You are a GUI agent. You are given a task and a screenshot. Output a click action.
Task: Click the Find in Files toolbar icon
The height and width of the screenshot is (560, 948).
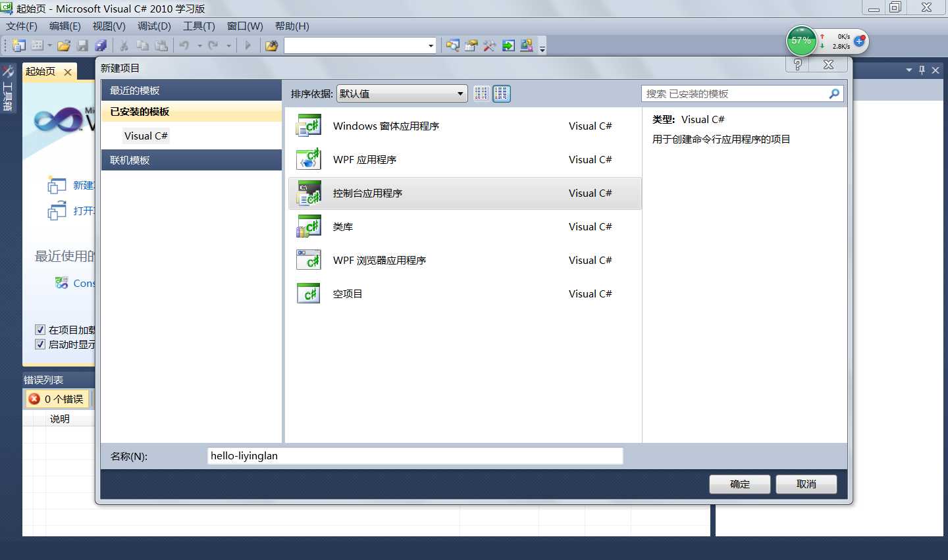tap(271, 45)
